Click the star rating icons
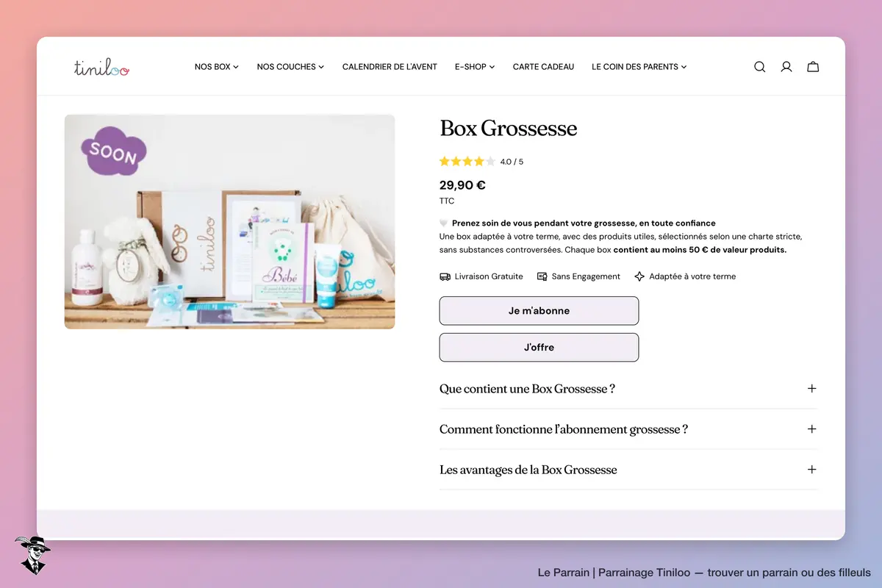The image size is (882, 588). (467, 161)
